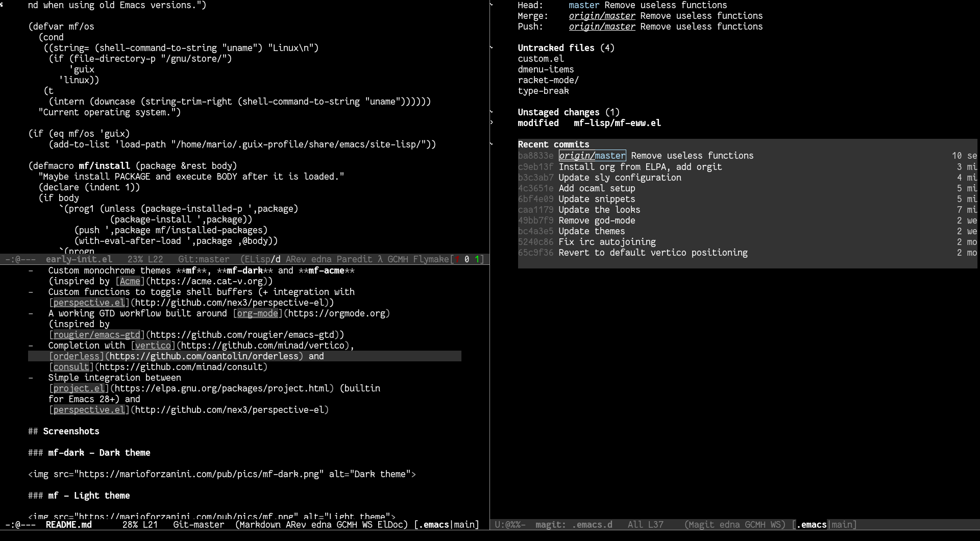Collapse the Head section fringe chevron
Screen dimensions: 980x541
pos(492,5)
